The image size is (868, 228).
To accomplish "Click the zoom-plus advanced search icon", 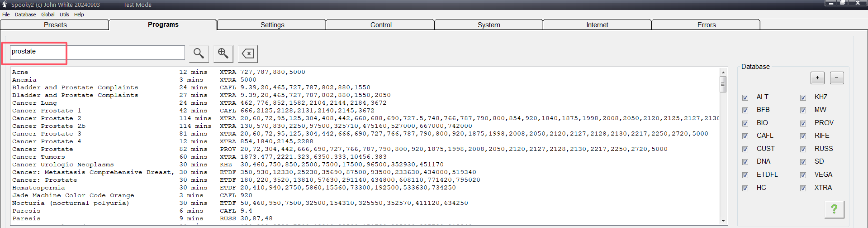I will (223, 53).
